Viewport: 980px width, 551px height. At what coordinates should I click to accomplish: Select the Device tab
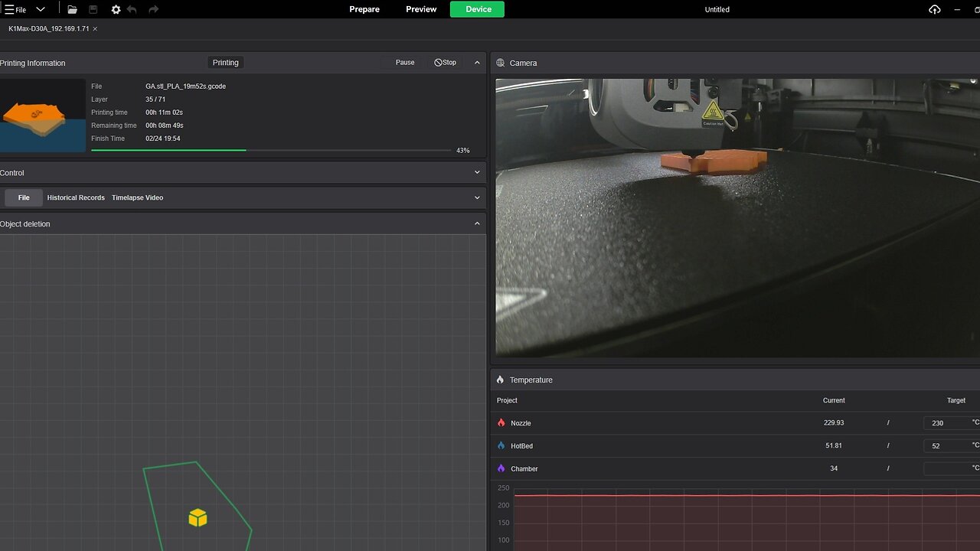(x=478, y=9)
